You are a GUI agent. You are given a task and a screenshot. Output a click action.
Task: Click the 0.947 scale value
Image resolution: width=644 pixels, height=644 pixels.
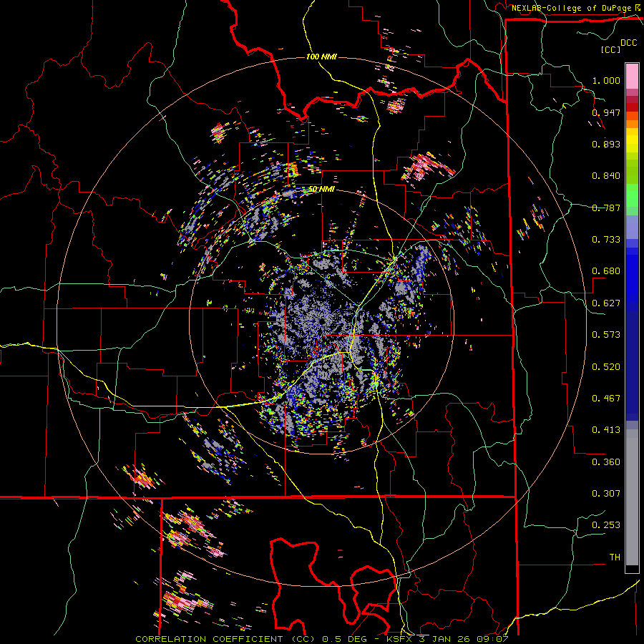[606, 112]
